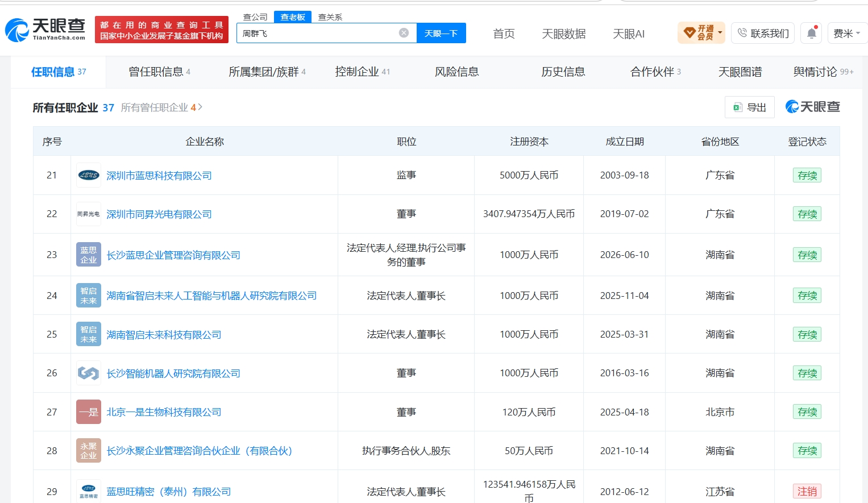
Task: Expand 所有曾任职企业 4 with the arrow
Action: [x=200, y=107]
